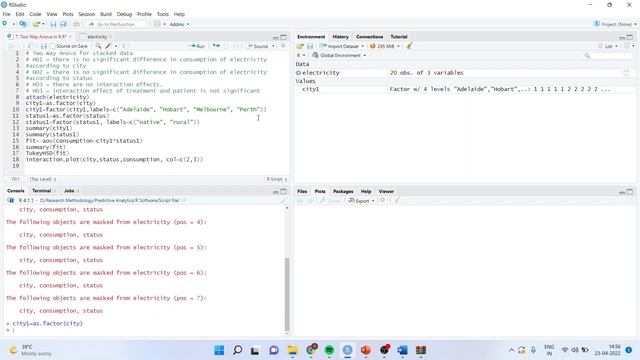Open the Tools menu

(x=162, y=14)
